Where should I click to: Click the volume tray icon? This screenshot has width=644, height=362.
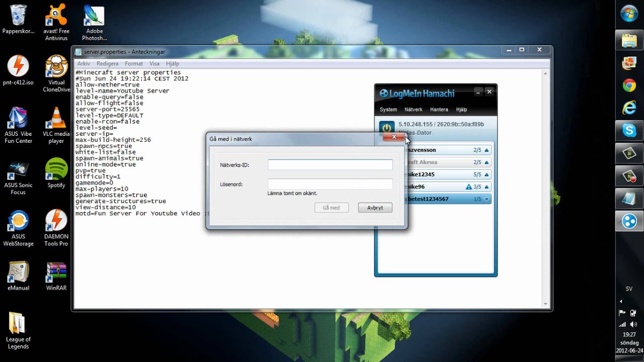[x=633, y=325]
